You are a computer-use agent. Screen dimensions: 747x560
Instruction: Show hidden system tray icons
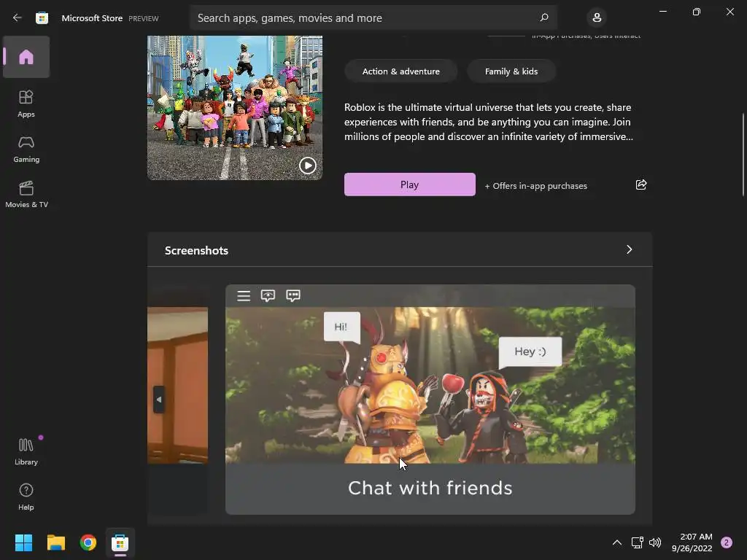[617, 542]
